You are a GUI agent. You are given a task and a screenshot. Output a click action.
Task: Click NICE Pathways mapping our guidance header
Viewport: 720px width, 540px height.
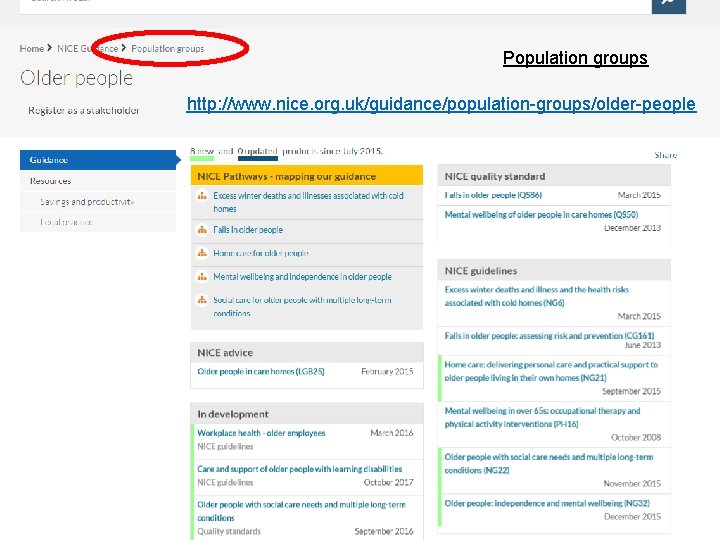click(x=307, y=176)
